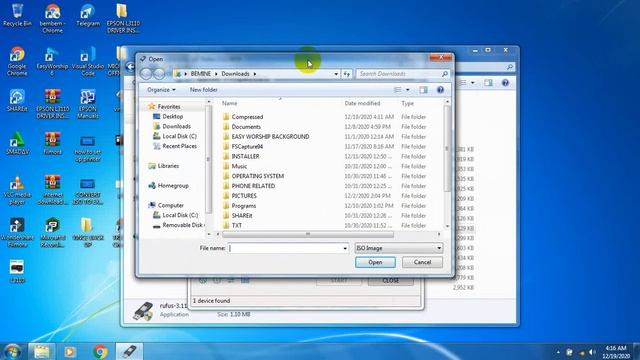Open EasyWorship desktop shortcut

[x=52, y=61]
